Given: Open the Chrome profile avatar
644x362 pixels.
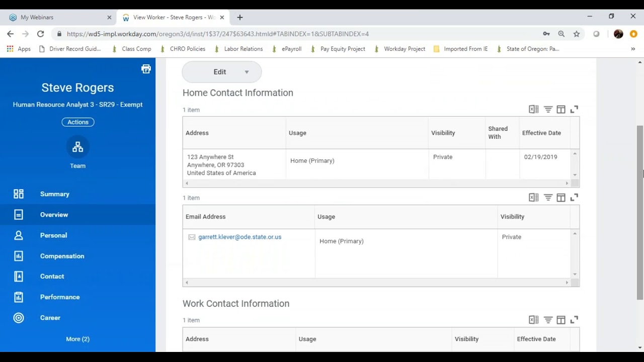Looking at the screenshot, I should (618, 34).
